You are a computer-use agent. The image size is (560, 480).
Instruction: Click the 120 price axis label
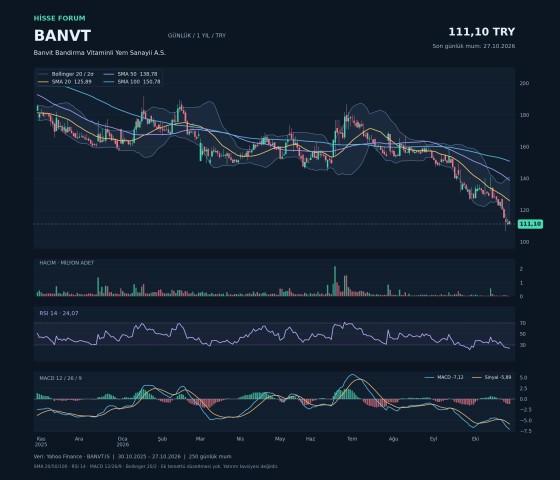tap(524, 210)
